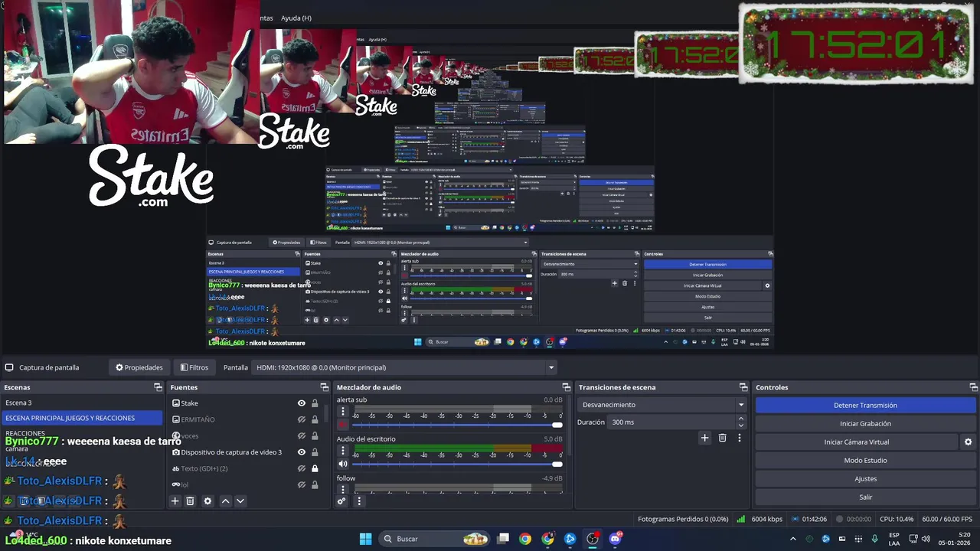Show the Texto (GDI+) (2) source
This screenshot has width=980, height=551.
pos(302,468)
